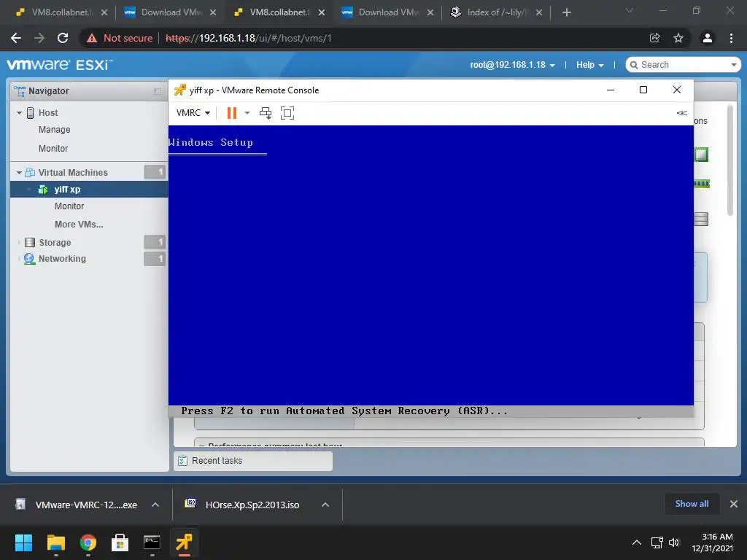Screen dimensions: 747x560
Task: Open Manage under Host
Action: coord(54,130)
